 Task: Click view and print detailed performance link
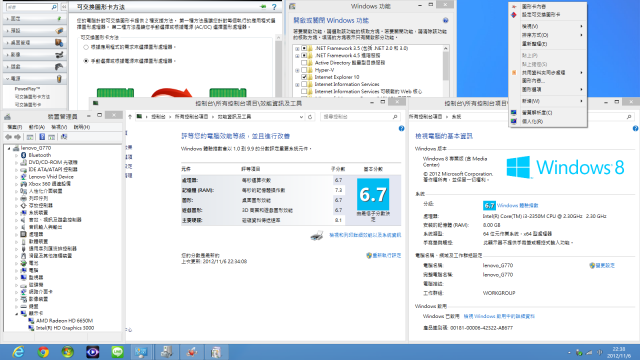click(x=365, y=235)
